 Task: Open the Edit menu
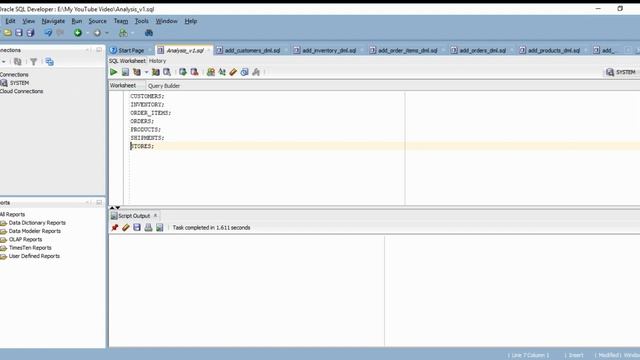pos(10,21)
